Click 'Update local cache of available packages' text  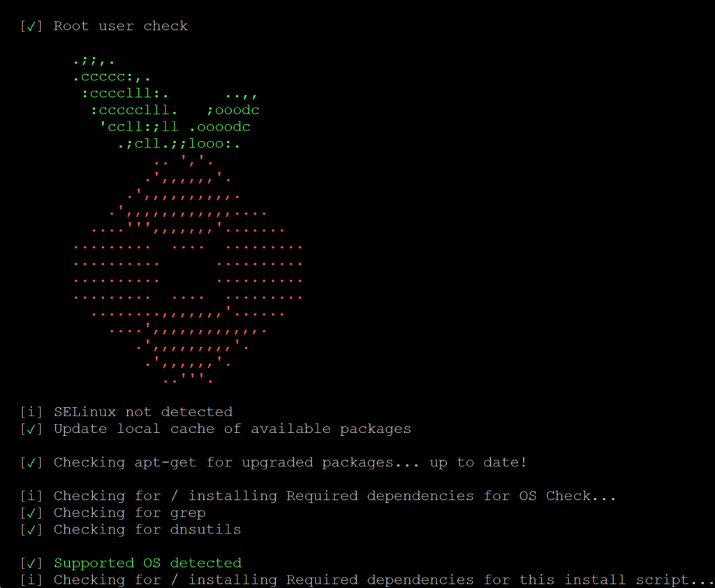233,429
